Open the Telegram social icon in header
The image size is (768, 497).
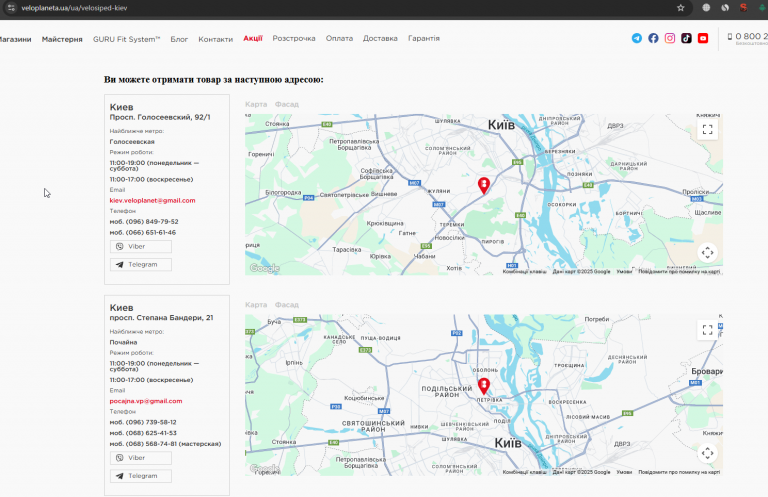click(636, 38)
